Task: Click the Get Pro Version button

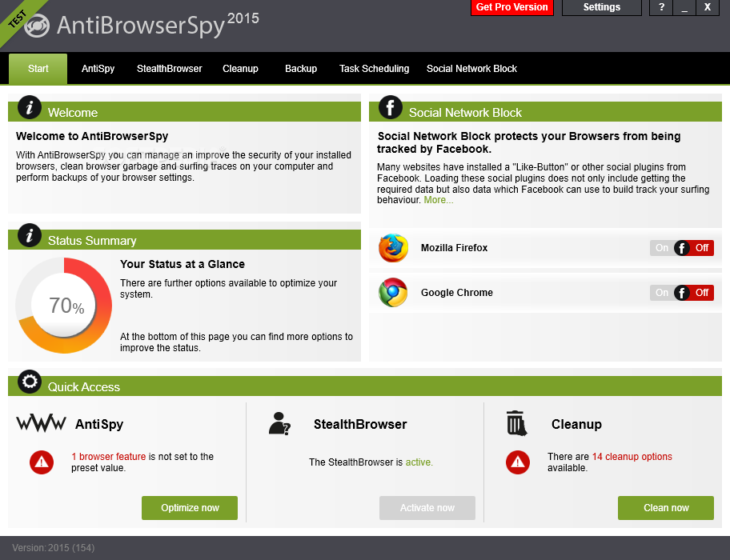Action: (512, 7)
